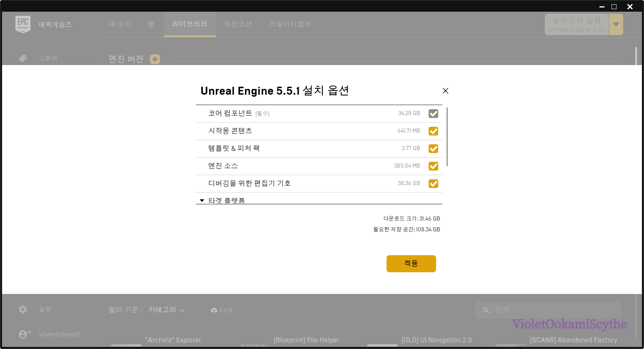Click the 34.28 GB size value
The height and width of the screenshot is (349, 644).
click(x=409, y=113)
